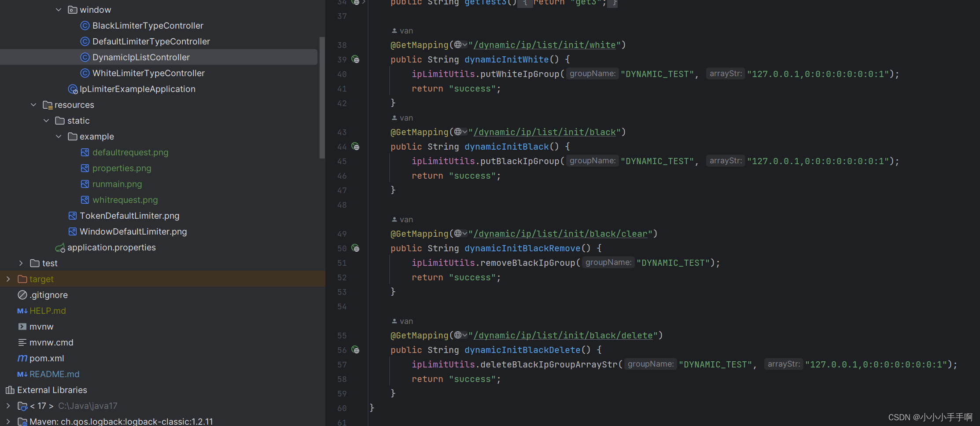Click the application.properties Spring config icon
Image resolution: width=980 pixels, height=426 pixels.
(60, 248)
